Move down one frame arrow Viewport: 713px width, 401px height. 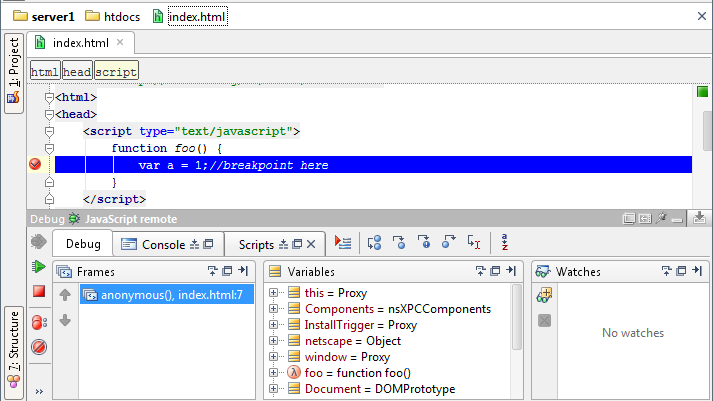tap(65, 320)
